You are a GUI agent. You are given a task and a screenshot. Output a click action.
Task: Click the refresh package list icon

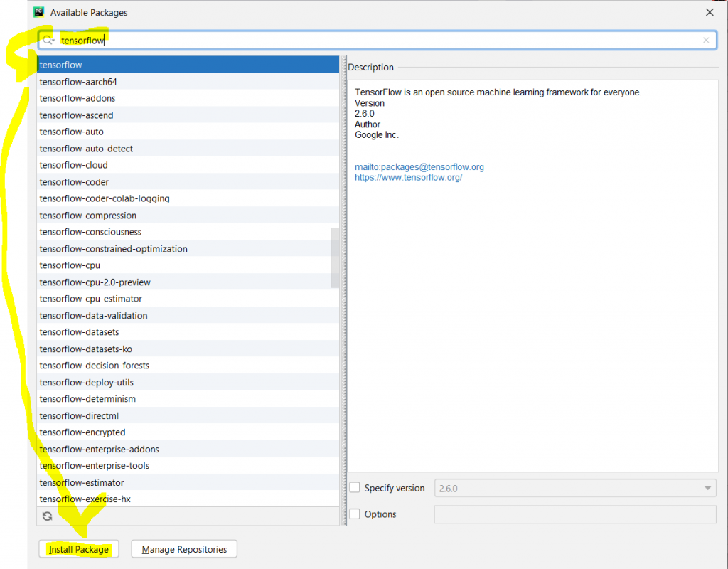tap(48, 516)
